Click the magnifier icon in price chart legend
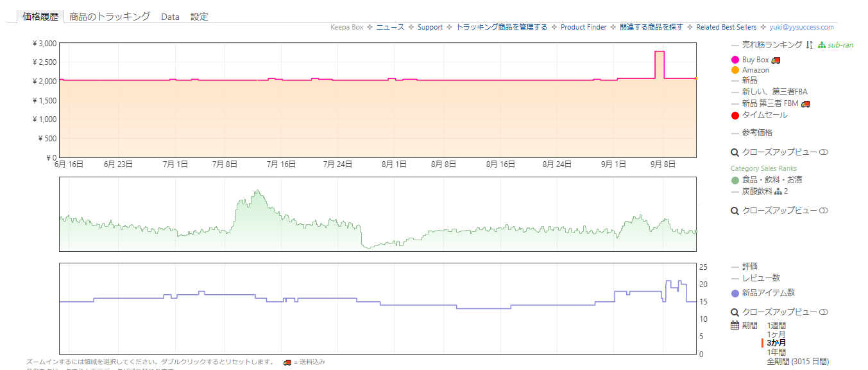 tap(735, 153)
